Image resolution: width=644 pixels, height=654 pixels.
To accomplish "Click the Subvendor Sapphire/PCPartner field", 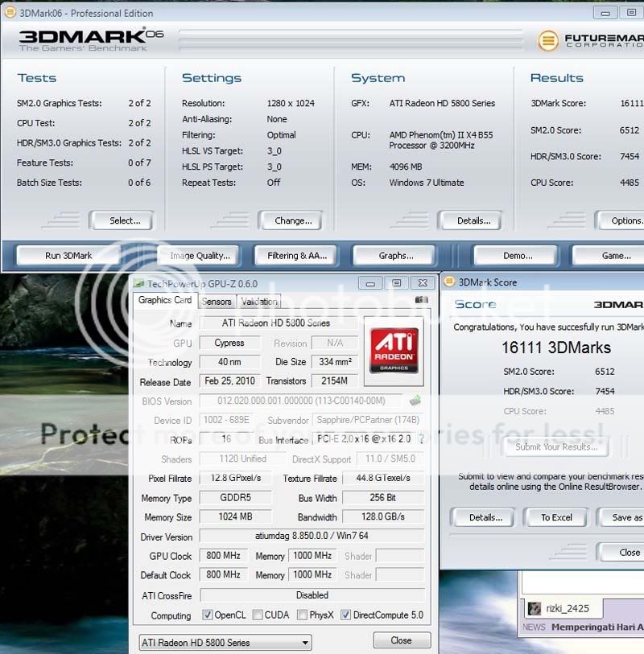I will point(368,420).
